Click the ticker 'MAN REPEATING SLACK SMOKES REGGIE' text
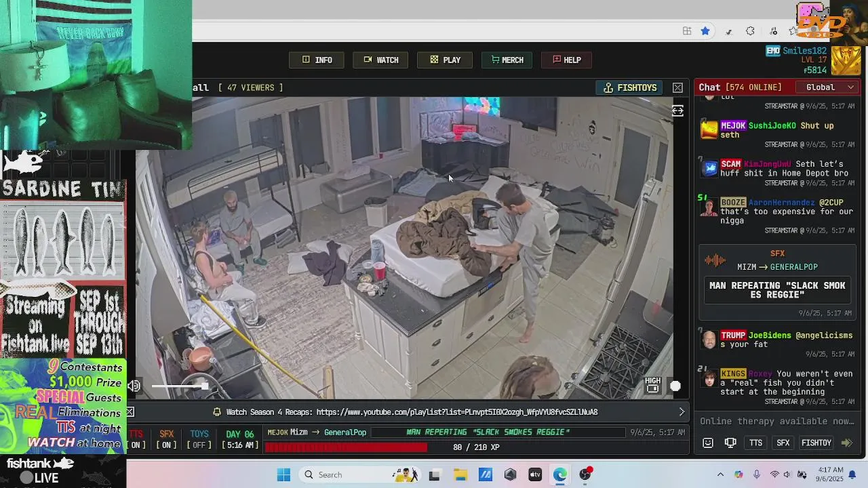 click(x=488, y=432)
